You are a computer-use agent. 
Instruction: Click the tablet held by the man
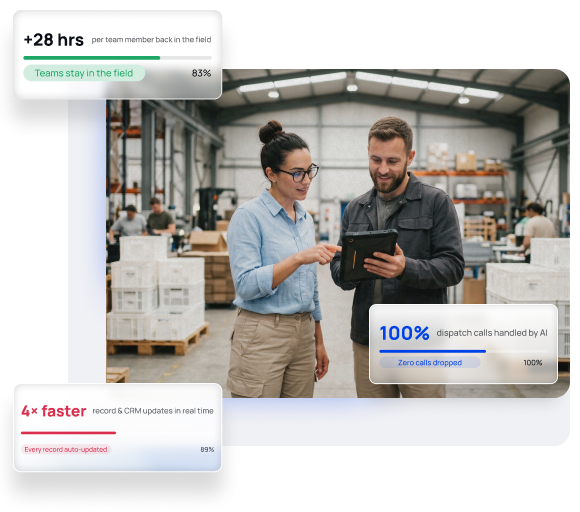point(369,254)
